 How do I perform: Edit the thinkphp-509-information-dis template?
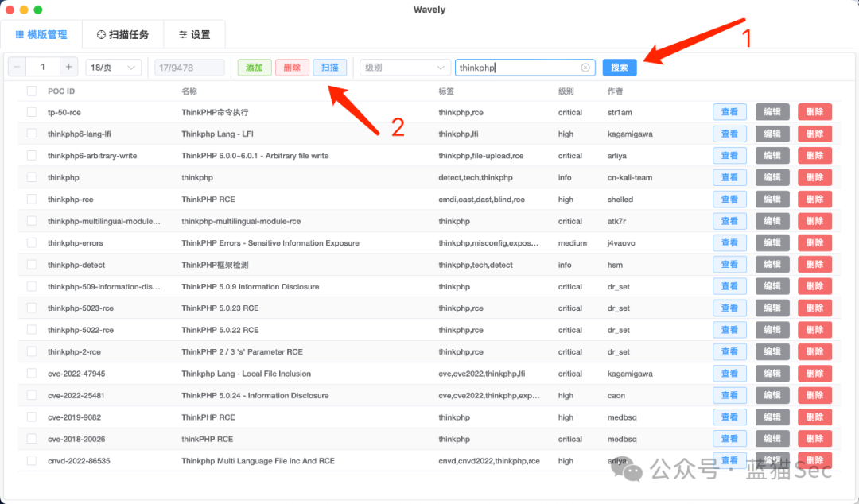click(x=772, y=286)
